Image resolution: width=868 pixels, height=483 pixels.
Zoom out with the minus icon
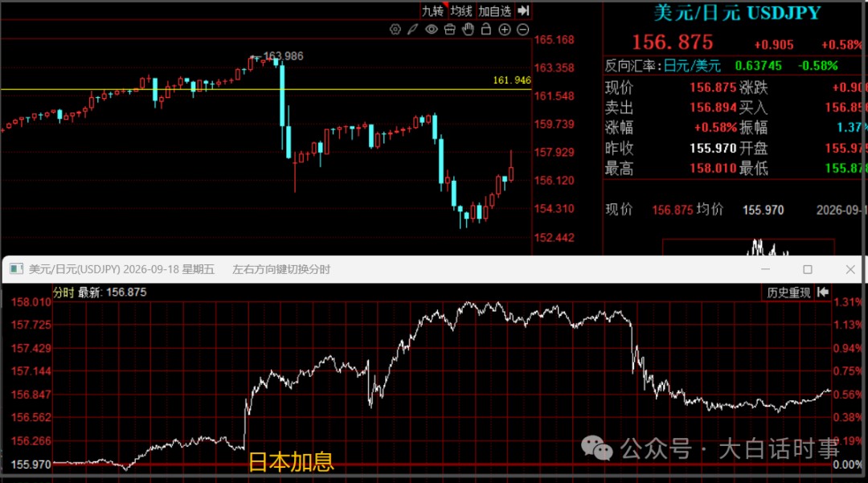[522, 30]
